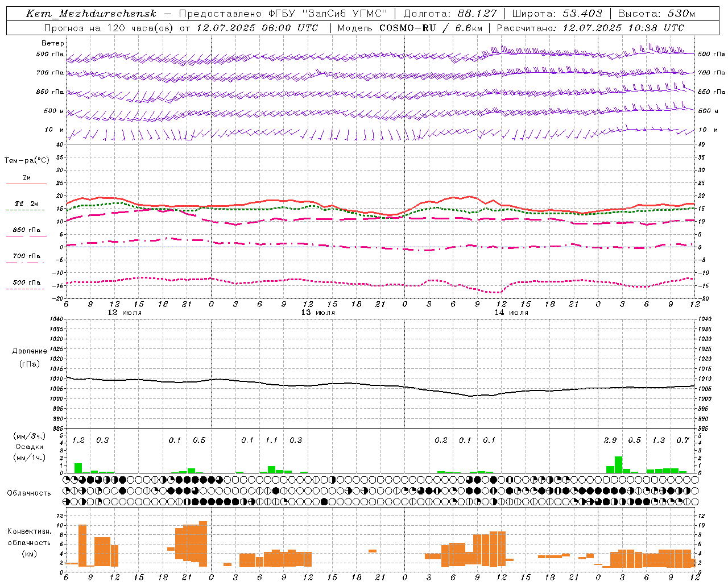The width and height of the screenshot is (728, 582).
Task: Click the precipitation value 1.2
Action: 78,440
